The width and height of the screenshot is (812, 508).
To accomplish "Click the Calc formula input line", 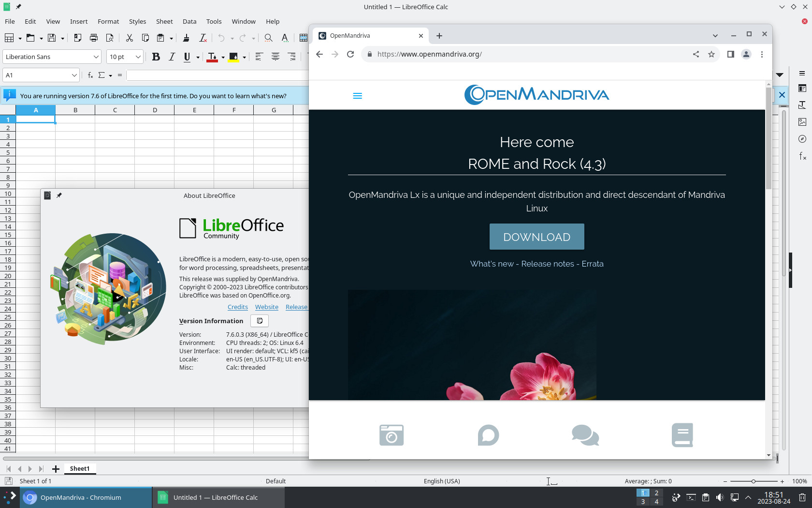I will (x=217, y=75).
